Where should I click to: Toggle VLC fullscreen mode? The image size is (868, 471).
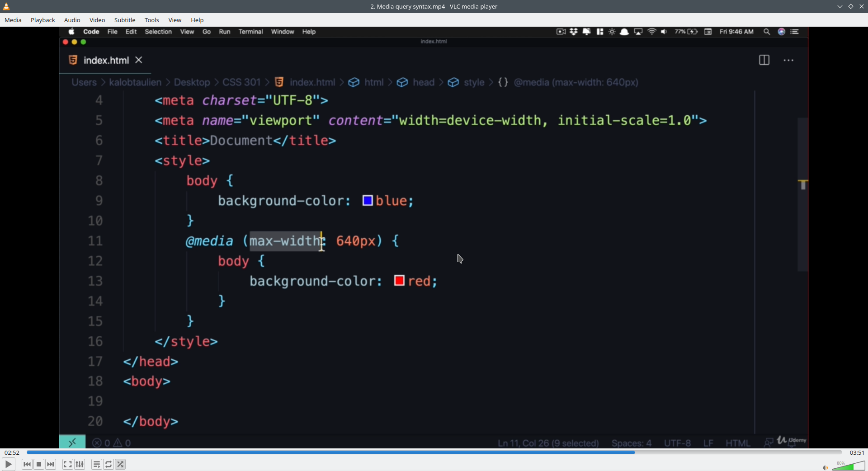[x=68, y=464]
